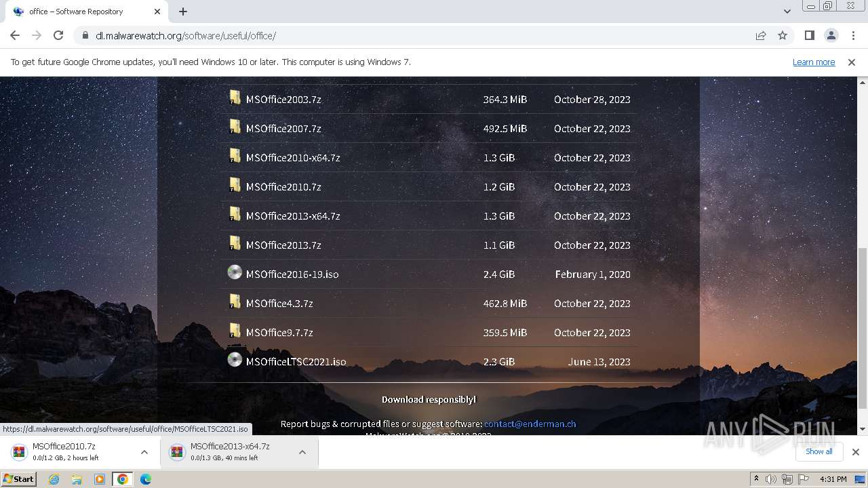
Task: Bookmark this page with star icon
Action: click(783, 35)
